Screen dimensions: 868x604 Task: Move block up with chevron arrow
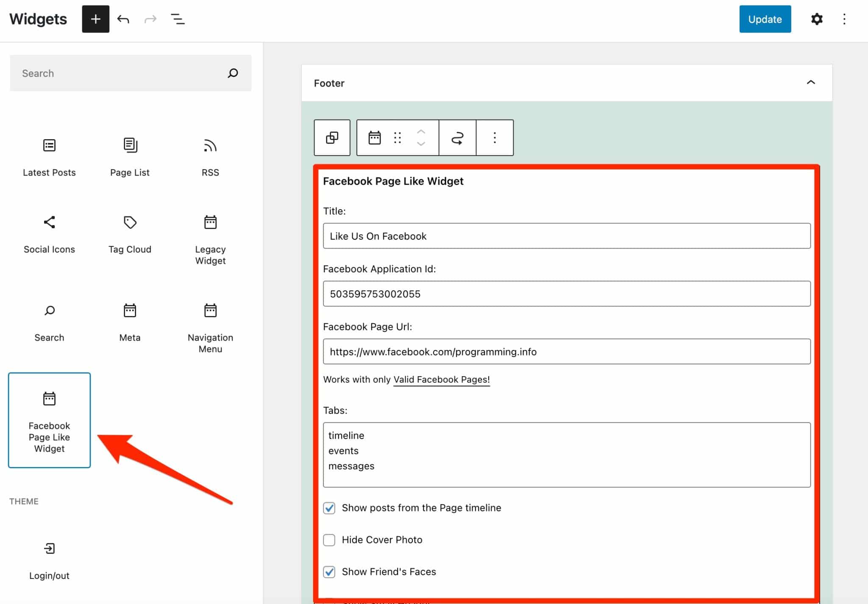(x=421, y=132)
